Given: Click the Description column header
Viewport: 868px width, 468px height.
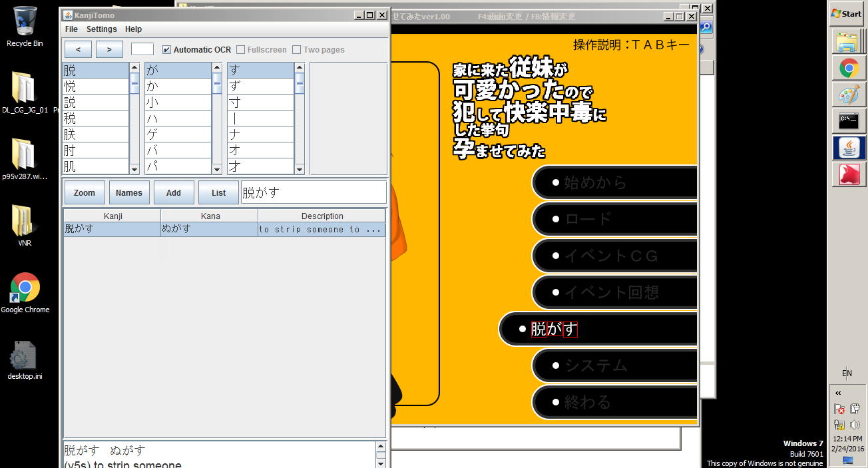Looking at the screenshot, I should coord(322,216).
